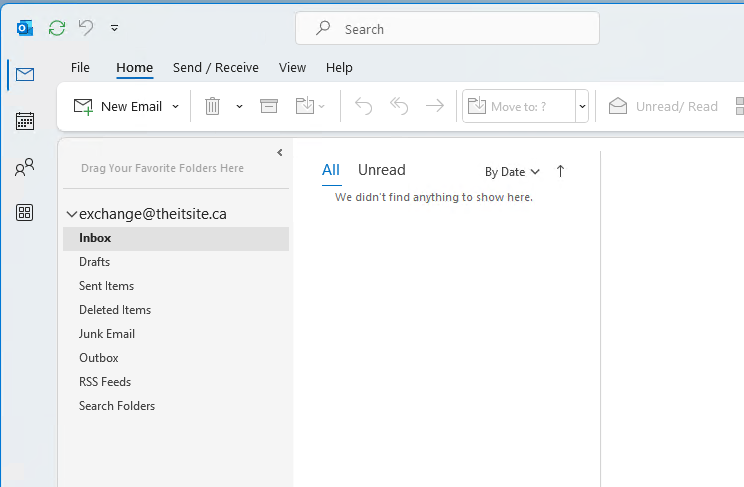Toggle Unread/ Read status button

663,106
